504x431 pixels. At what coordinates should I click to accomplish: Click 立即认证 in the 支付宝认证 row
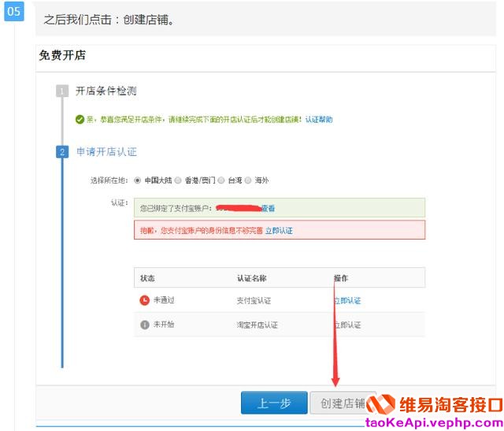coord(347,301)
